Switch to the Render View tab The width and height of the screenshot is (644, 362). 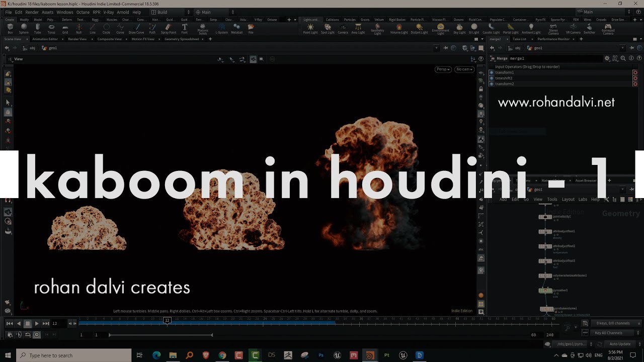pyautogui.click(x=77, y=39)
